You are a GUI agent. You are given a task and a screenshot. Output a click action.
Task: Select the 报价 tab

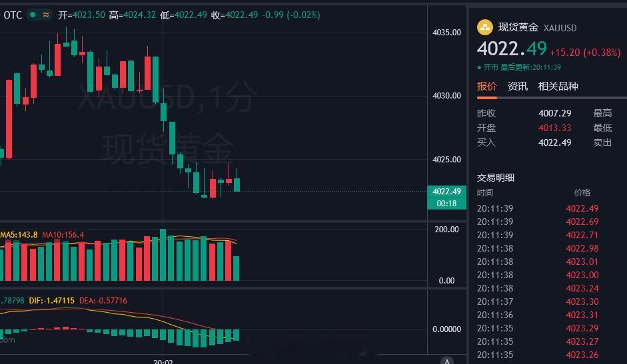[486, 86]
